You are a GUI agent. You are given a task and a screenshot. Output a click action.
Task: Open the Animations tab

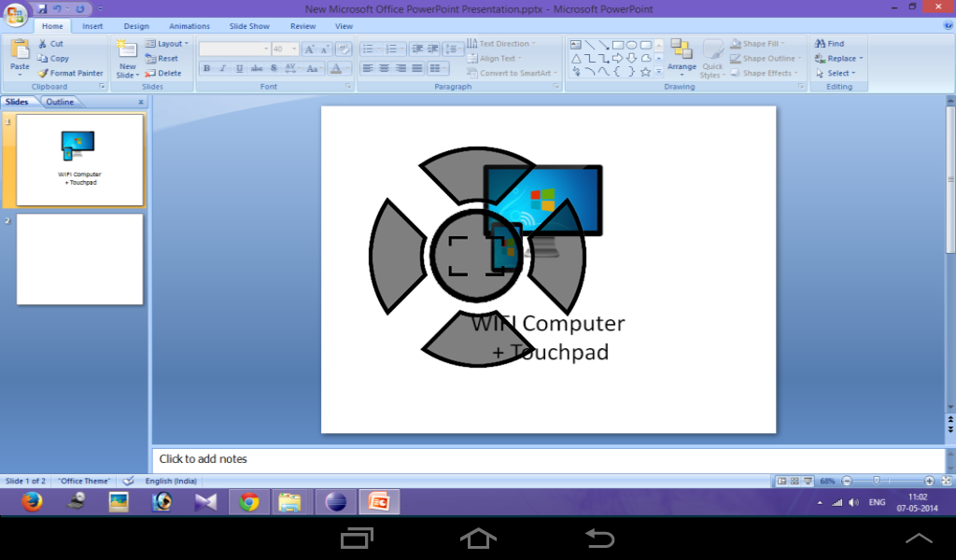point(190,26)
